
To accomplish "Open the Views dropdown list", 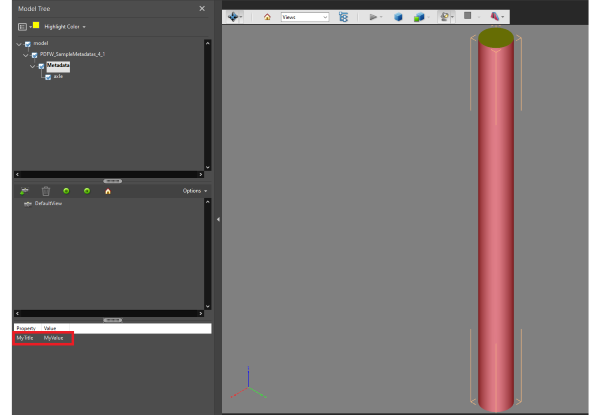I will click(304, 17).
